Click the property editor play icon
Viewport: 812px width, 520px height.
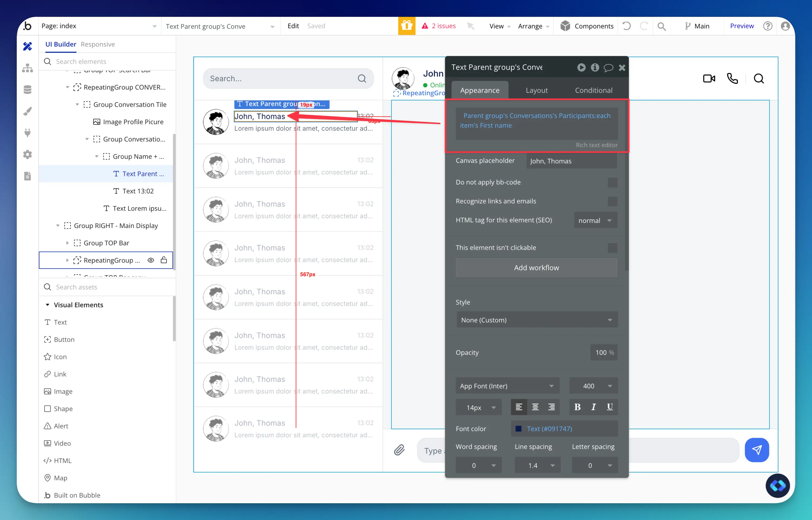[x=581, y=68]
